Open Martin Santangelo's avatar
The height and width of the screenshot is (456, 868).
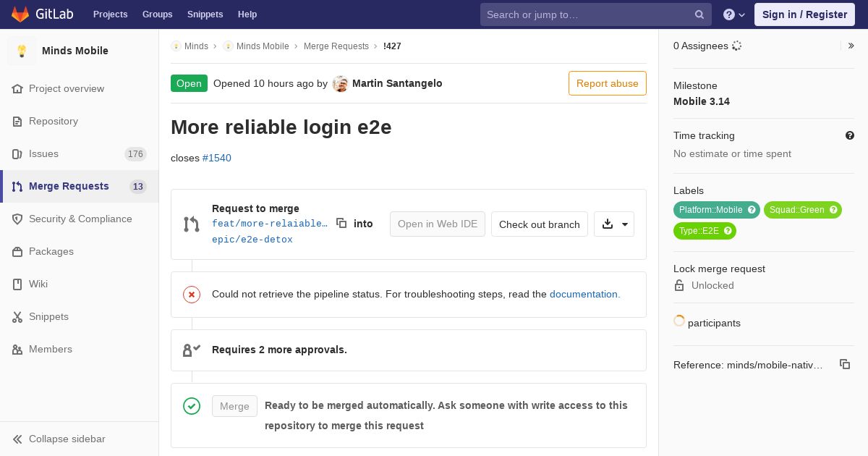(x=341, y=83)
